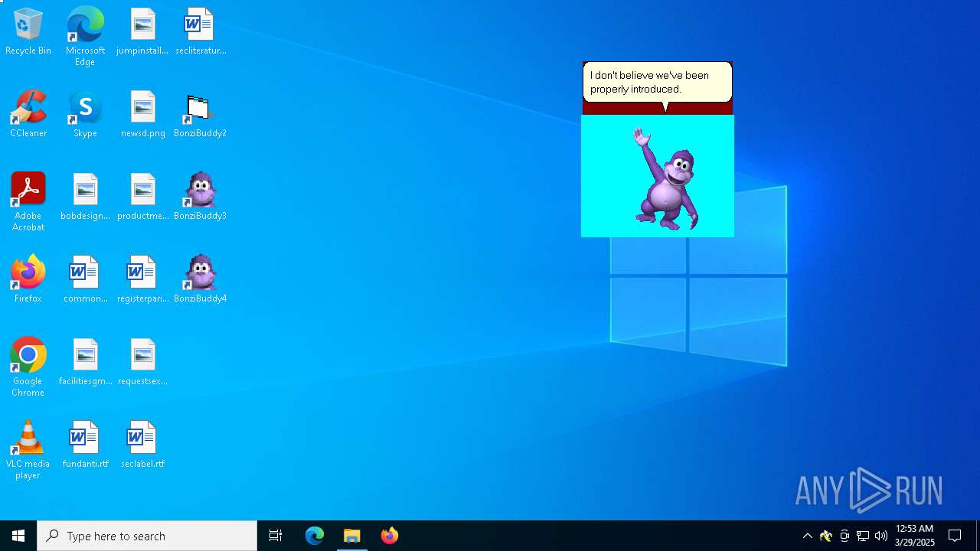
Task: Launch Edge from the taskbar
Action: tap(315, 536)
